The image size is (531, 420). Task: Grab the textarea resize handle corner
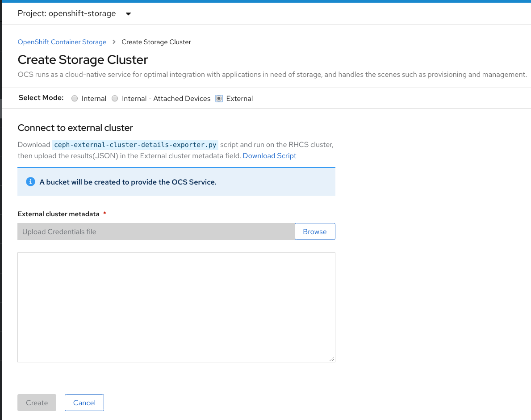[x=331, y=358]
